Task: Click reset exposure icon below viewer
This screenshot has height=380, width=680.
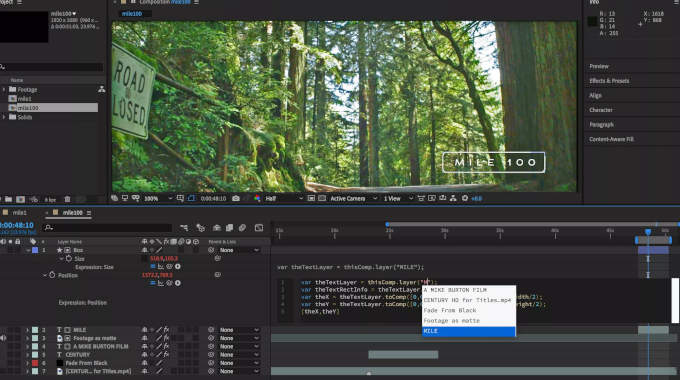Action: coord(465,198)
